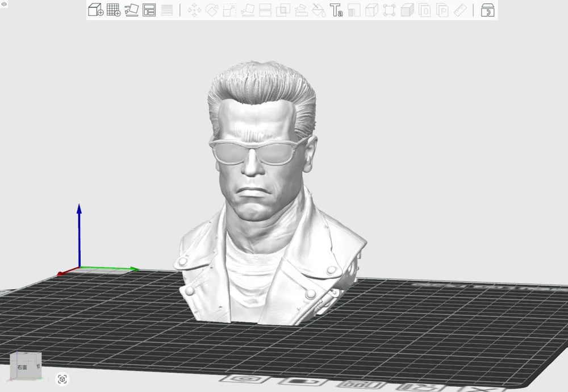Click the hatched L-shaped corner icon
Viewport: 568px width, 392px height.
click(x=354, y=10)
